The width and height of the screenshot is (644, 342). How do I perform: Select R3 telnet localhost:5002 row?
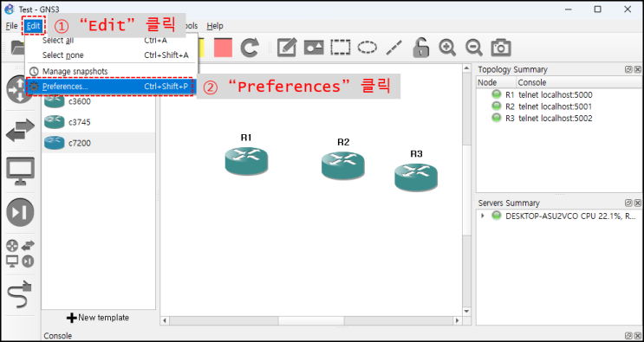click(x=558, y=118)
